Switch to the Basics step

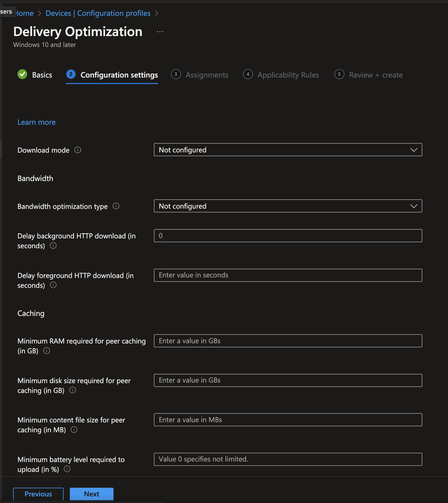(42, 75)
